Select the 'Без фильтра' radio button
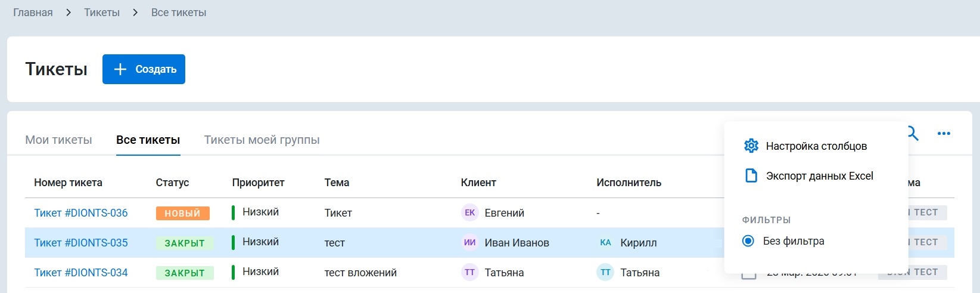 (748, 241)
